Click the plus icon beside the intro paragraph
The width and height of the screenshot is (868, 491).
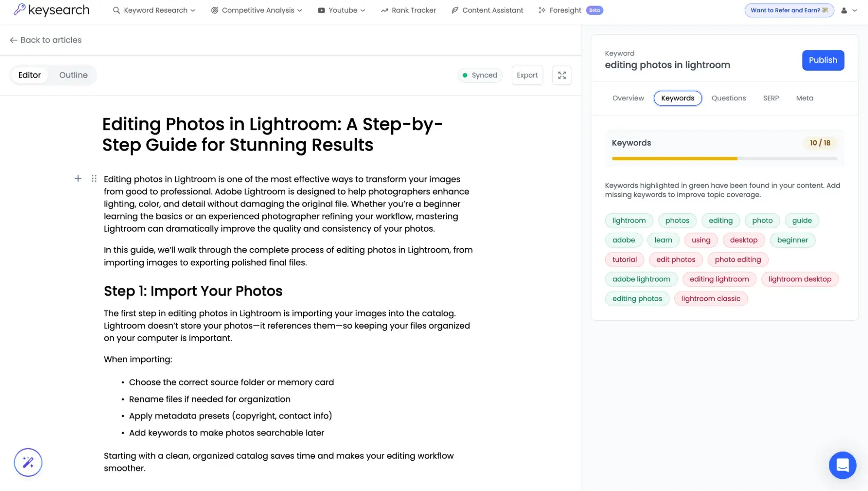pyautogui.click(x=78, y=178)
